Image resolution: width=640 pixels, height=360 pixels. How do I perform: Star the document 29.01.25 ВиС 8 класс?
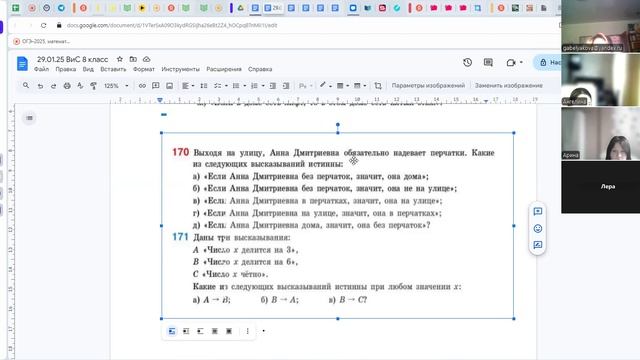tap(120, 59)
